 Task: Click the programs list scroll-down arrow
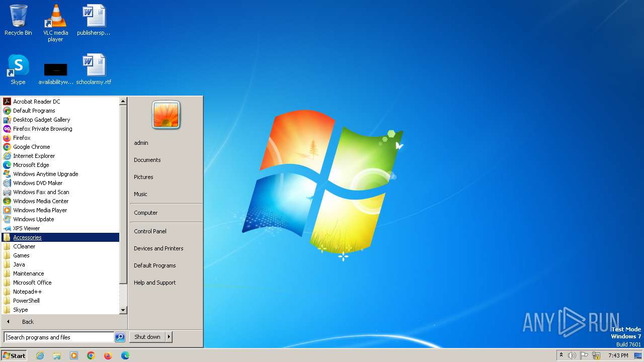coord(123,310)
